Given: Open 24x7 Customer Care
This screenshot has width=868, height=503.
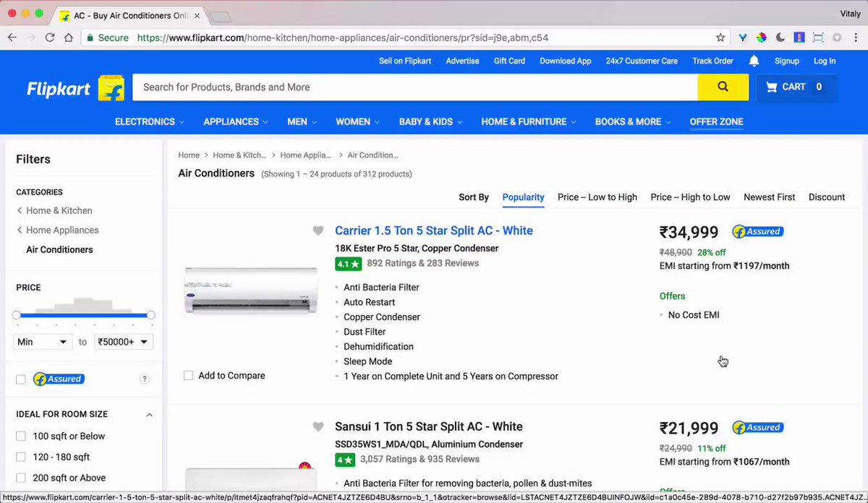Looking at the screenshot, I should [x=642, y=61].
